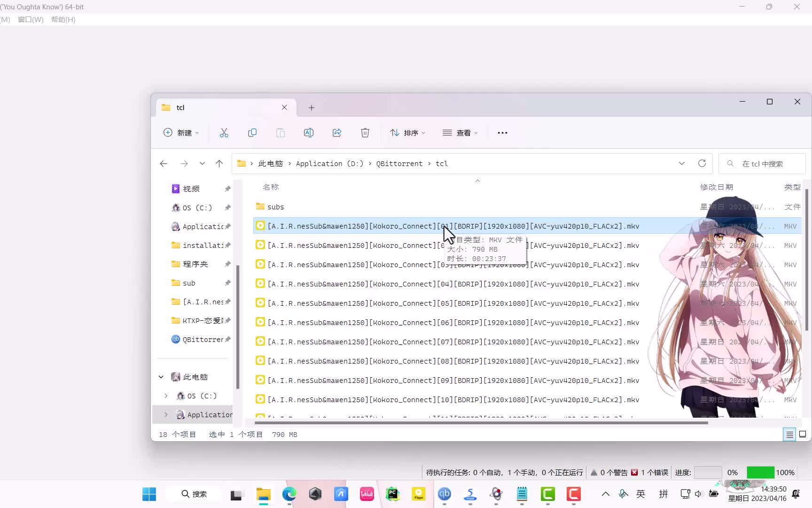The image size is (812, 508).
Task: Close the tcl tab
Action: point(284,108)
